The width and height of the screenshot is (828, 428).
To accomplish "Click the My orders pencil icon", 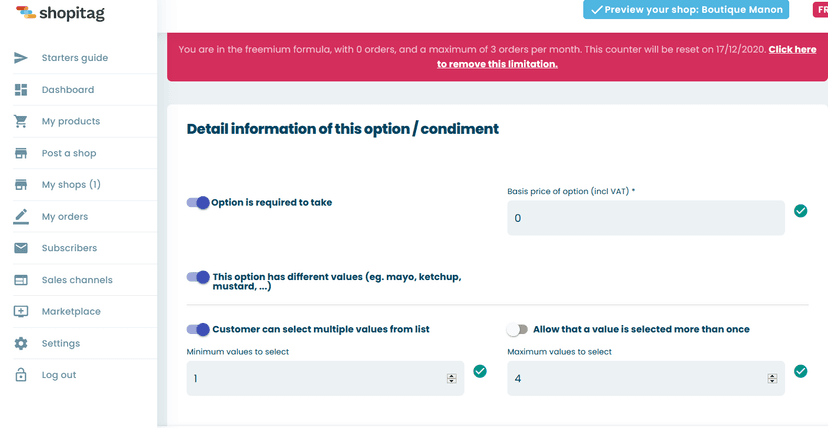I will tap(21, 216).
